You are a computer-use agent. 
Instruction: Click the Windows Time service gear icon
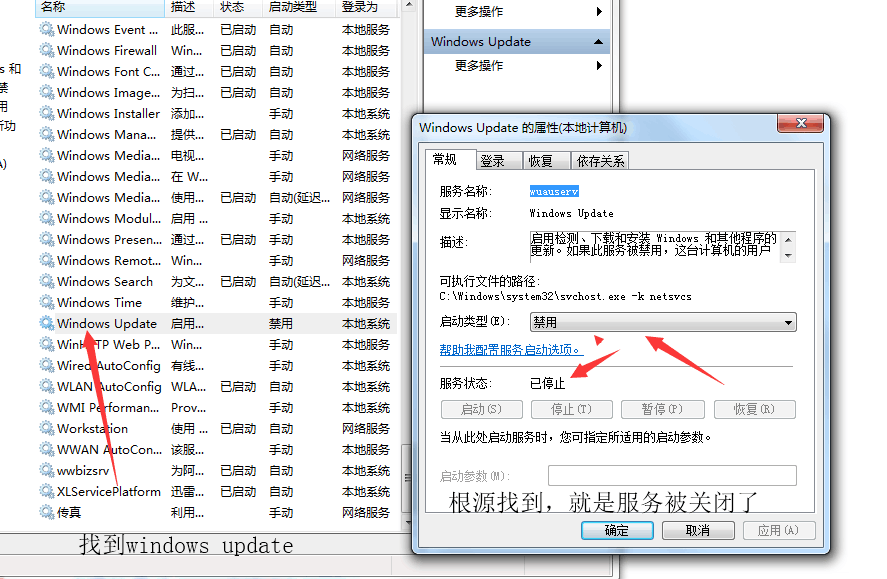(46, 302)
